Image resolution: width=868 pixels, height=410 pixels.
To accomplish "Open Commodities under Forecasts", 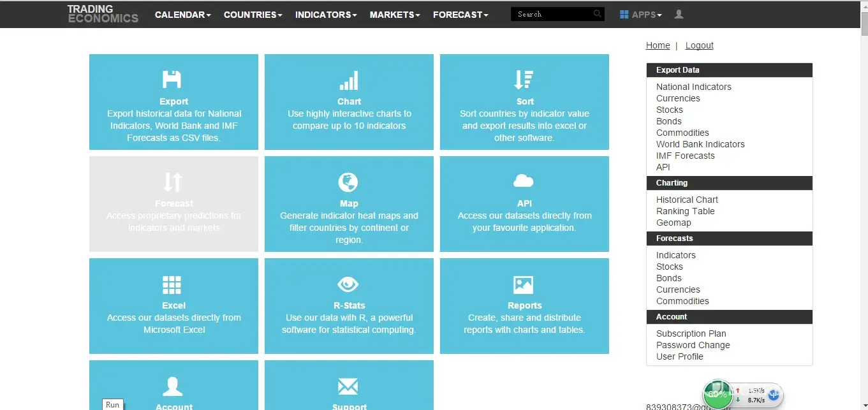I will click(x=682, y=301).
